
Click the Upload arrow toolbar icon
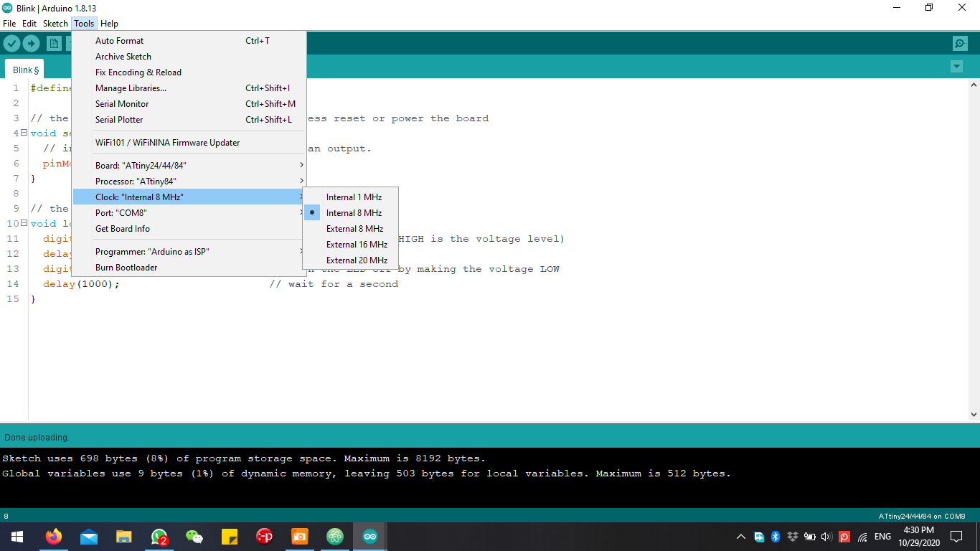(31, 44)
